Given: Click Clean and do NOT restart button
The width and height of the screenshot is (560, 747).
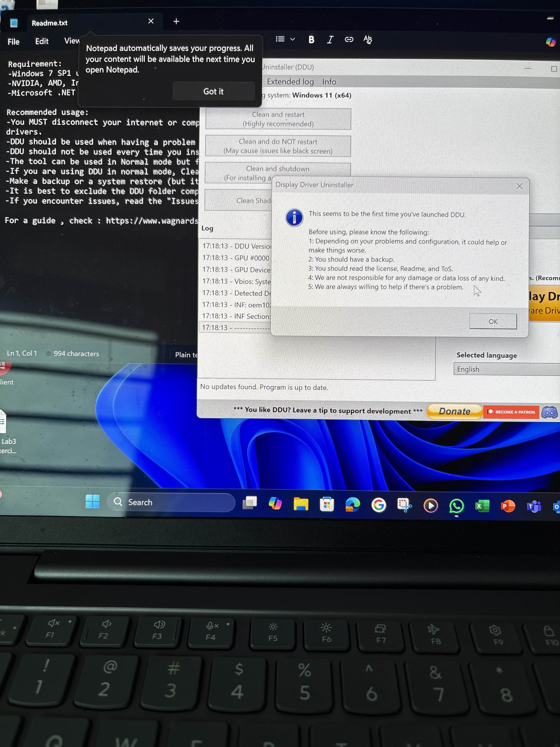Looking at the screenshot, I should [278, 146].
